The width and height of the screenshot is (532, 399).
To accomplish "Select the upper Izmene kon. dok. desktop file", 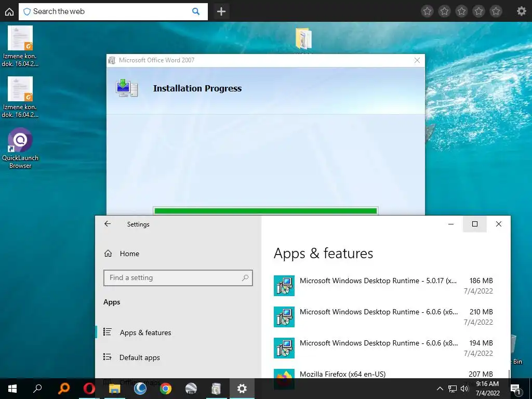I will point(20,46).
